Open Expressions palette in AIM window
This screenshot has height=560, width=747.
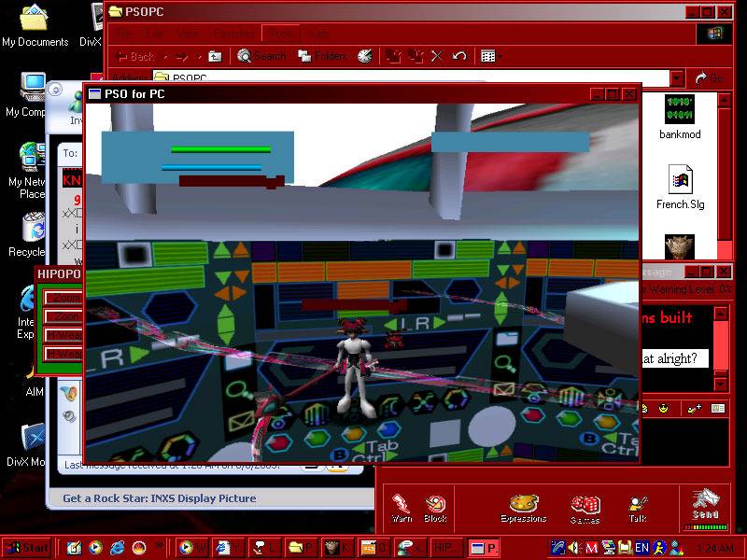tap(523, 508)
